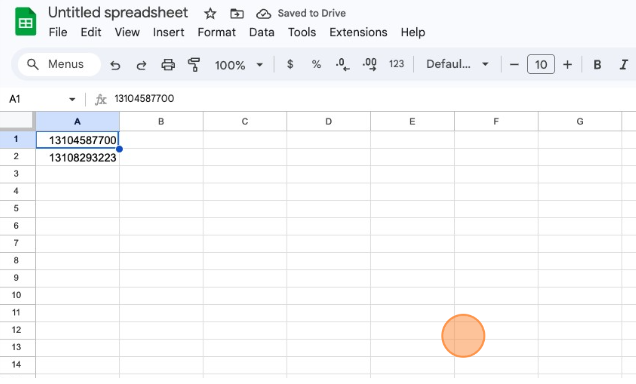Select column B header

tap(161, 122)
